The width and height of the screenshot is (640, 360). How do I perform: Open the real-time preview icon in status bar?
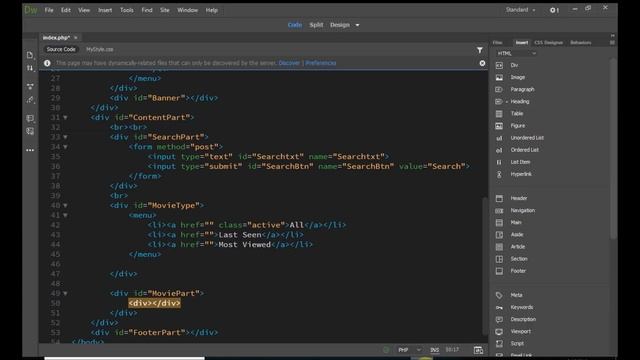click(478, 350)
